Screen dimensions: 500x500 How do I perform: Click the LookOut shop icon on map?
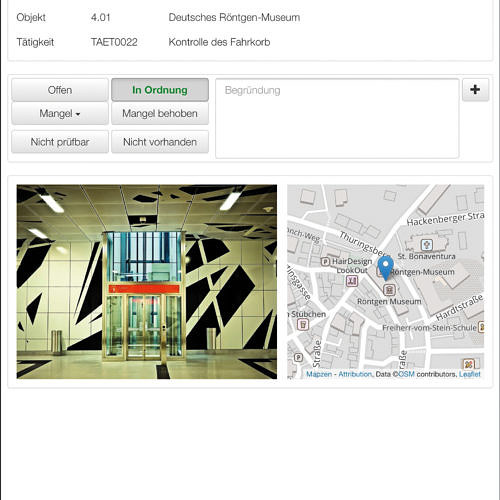(x=352, y=281)
